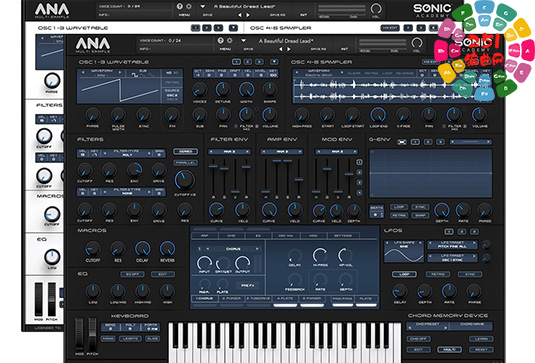Click the Pitch wheel on front keyboard
Screen dimensions: 535x363
92,334
